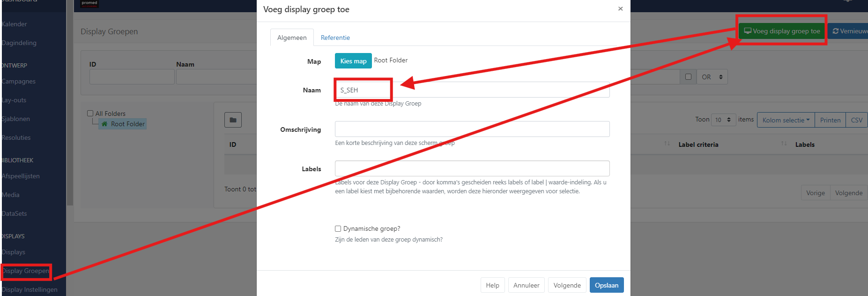This screenshot has width=868, height=296.
Task: Open the items per page dropdown
Action: tap(723, 120)
